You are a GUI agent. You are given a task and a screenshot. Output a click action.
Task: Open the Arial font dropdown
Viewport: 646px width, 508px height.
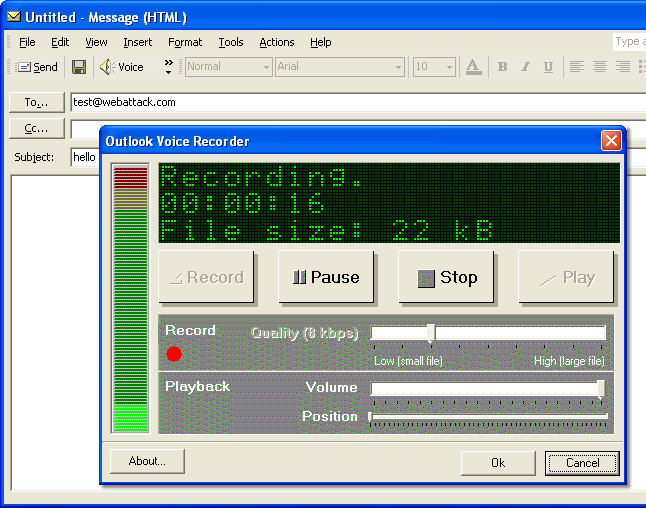tap(339, 67)
